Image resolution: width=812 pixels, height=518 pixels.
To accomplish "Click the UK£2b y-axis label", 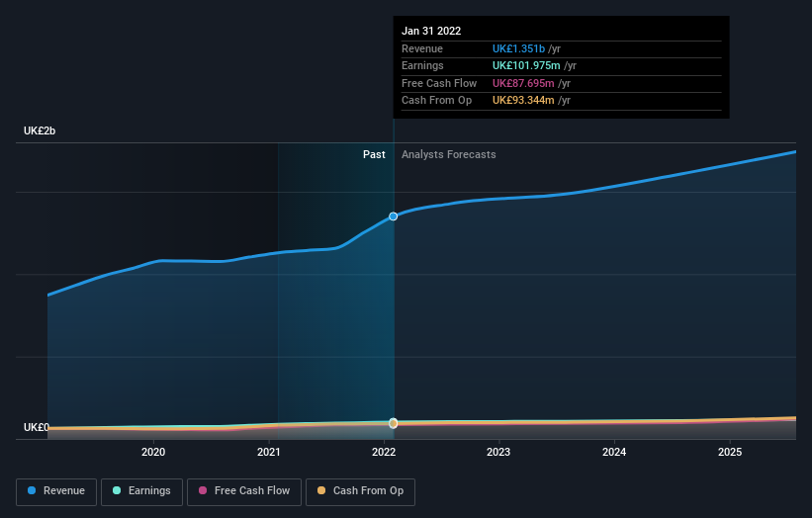I will pyautogui.click(x=40, y=130).
